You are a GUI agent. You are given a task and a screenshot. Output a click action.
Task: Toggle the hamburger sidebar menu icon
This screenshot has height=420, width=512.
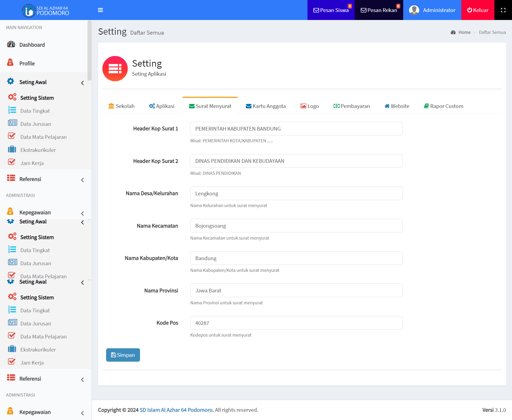[100, 10]
